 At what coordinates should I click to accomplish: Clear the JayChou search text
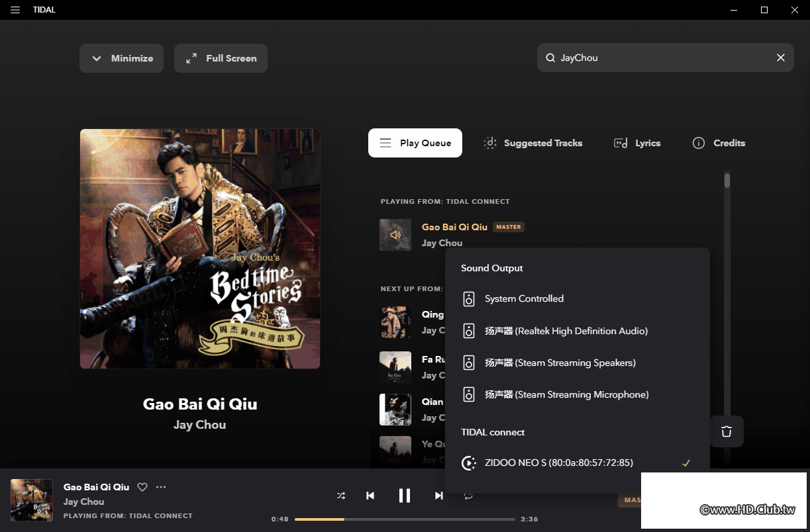(781, 58)
